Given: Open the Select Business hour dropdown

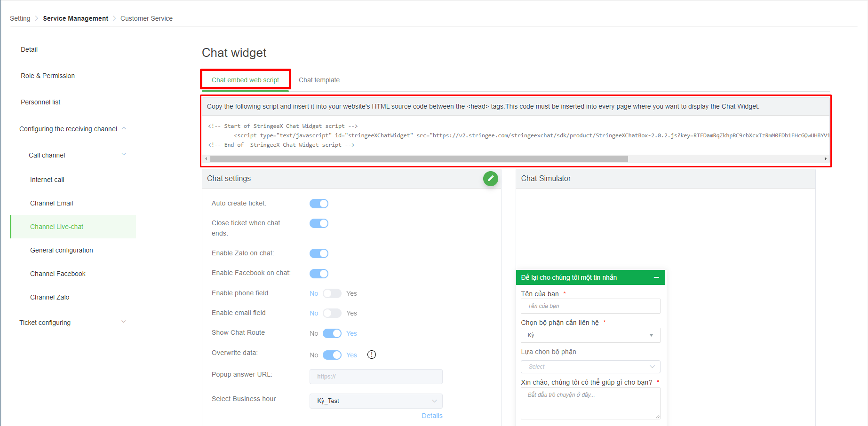Looking at the screenshot, I should 375,401.
